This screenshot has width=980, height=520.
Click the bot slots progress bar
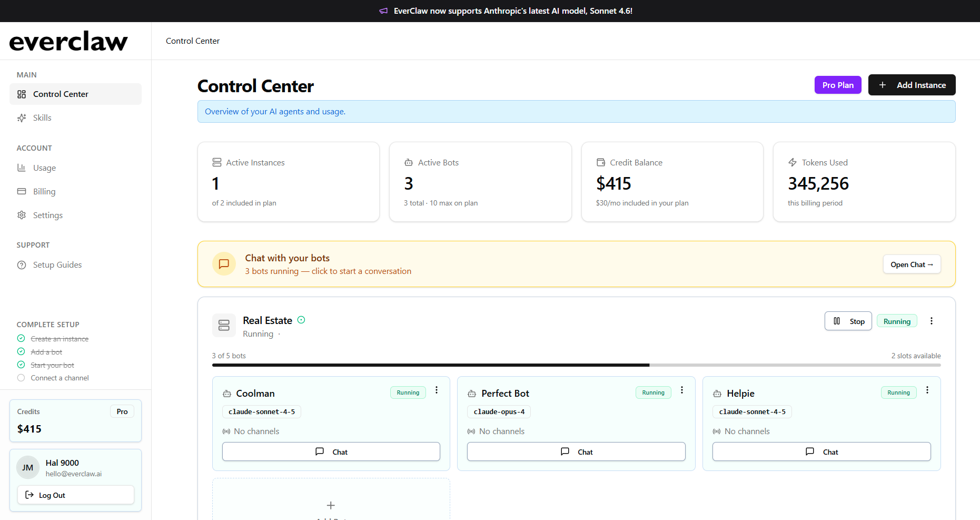[576, 365]
